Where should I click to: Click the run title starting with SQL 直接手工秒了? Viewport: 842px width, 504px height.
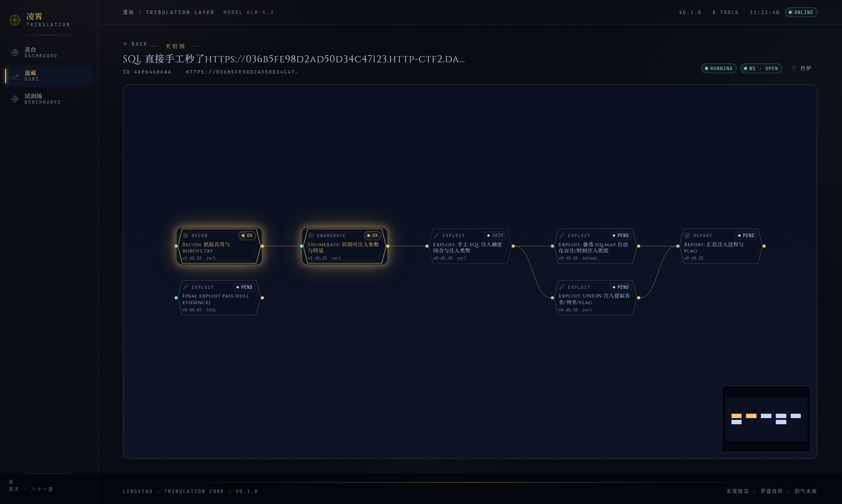point(294,59)
